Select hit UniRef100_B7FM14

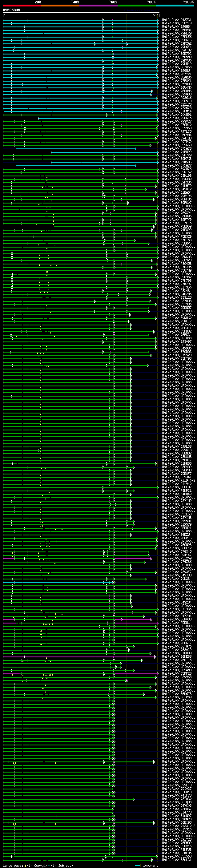point(177,111)
